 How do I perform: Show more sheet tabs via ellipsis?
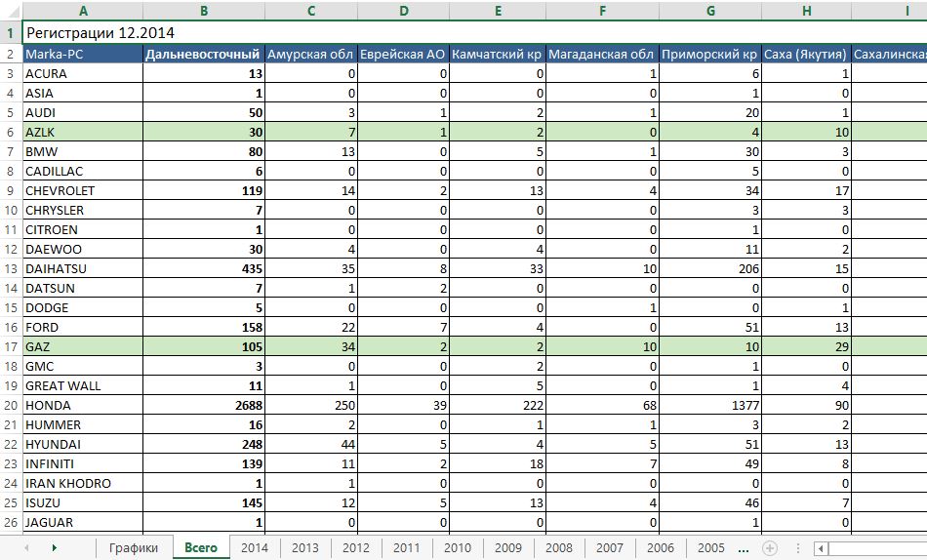pyautogui.click(x=745, y=548)
